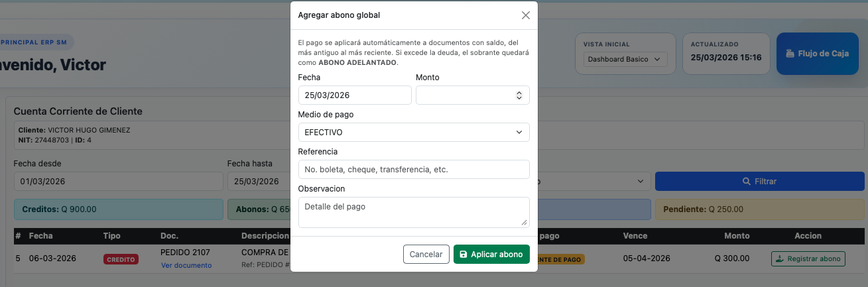Open the dropdown beside the Filtrar button
The width and height of the screenshot is (868, 287).
[594, 181]
